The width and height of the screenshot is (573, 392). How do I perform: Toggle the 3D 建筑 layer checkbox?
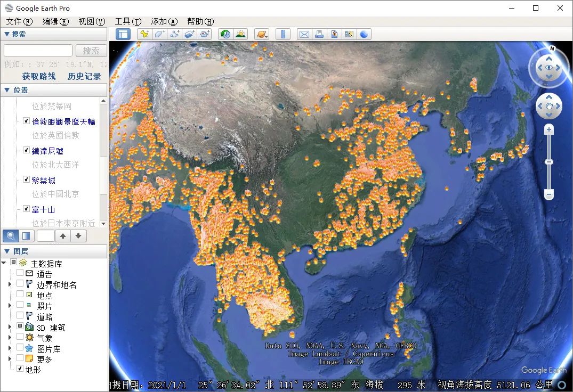point(20,326)
